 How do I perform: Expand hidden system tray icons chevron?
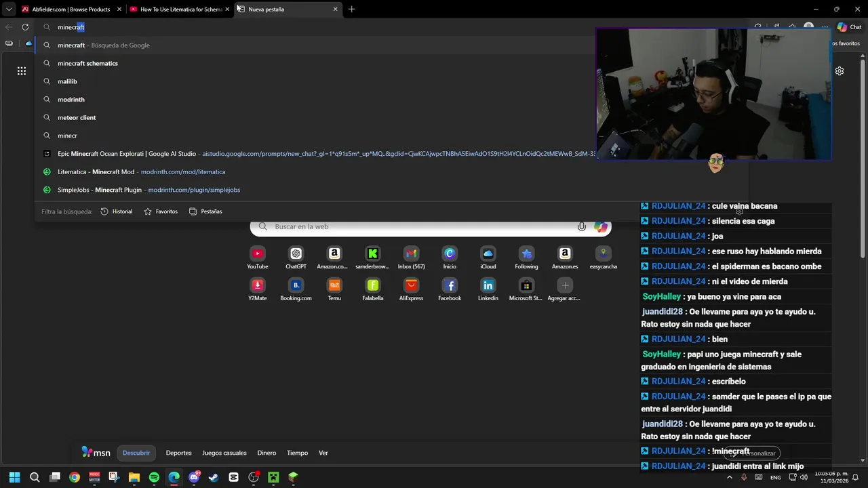pyautogui.click(x=730, y=477)
